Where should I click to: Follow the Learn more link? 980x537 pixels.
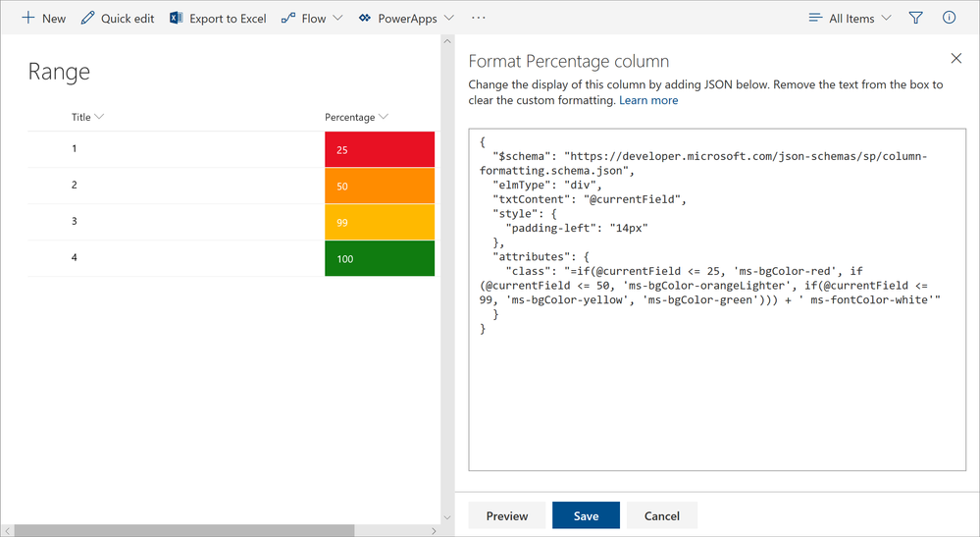(648, 100)
